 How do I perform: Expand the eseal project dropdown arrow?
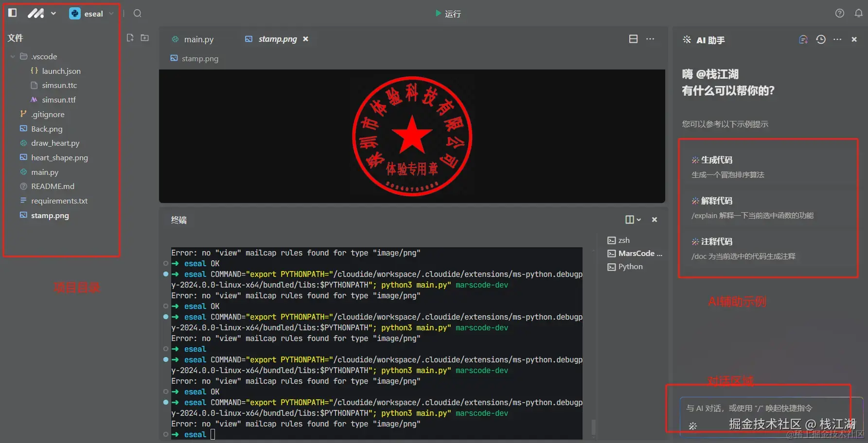(111, 14)
